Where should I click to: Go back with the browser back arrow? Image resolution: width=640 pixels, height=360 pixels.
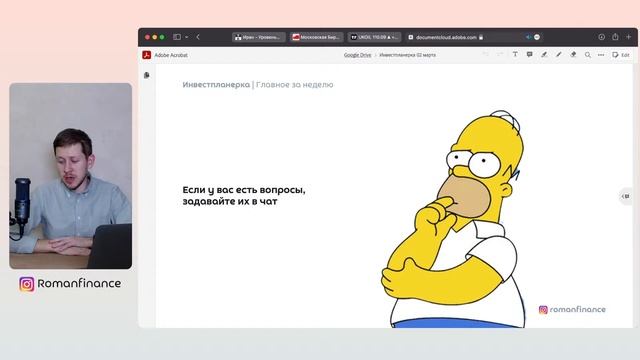tap(198, 37)
